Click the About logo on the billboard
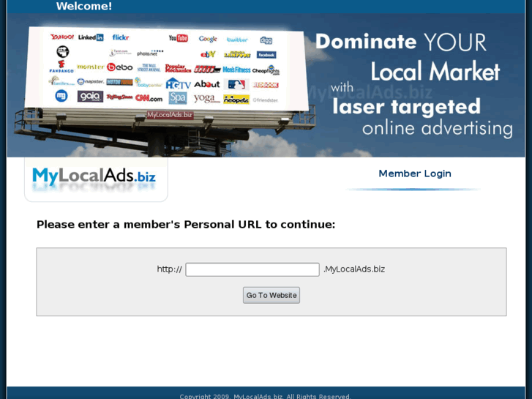This screenshot has width=532, height=399. 207,84
